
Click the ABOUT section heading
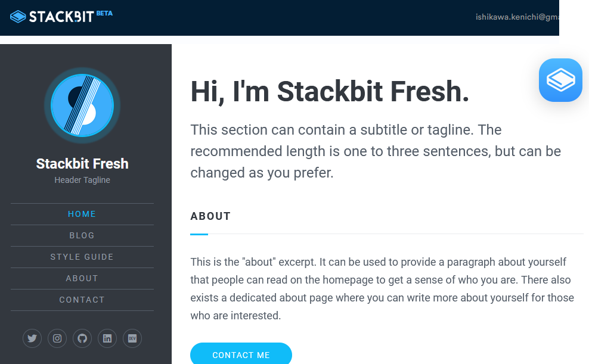click(x=210, y=216)
